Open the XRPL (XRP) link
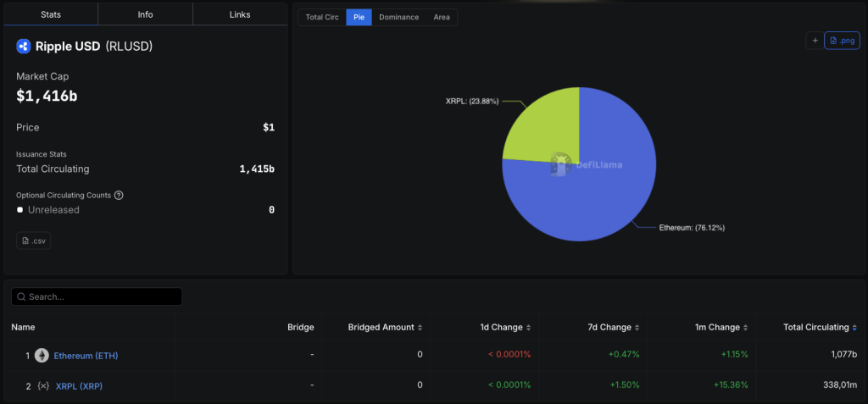Viewport: 868px width, 404px height. point(79,386)
